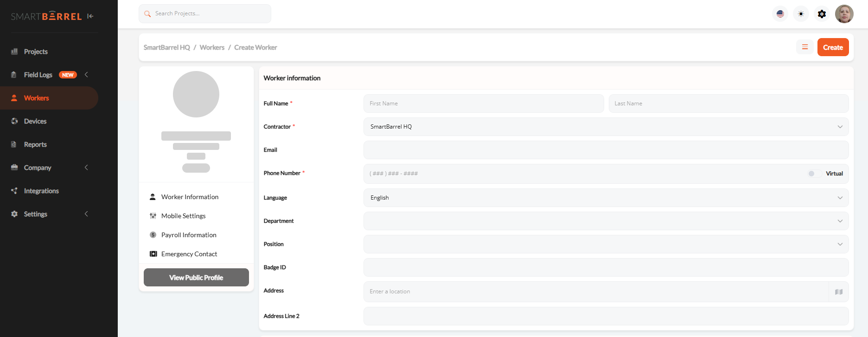Collapse the sidebar using the arrow icon
The image size is (868, 337).
pos(90,16)
